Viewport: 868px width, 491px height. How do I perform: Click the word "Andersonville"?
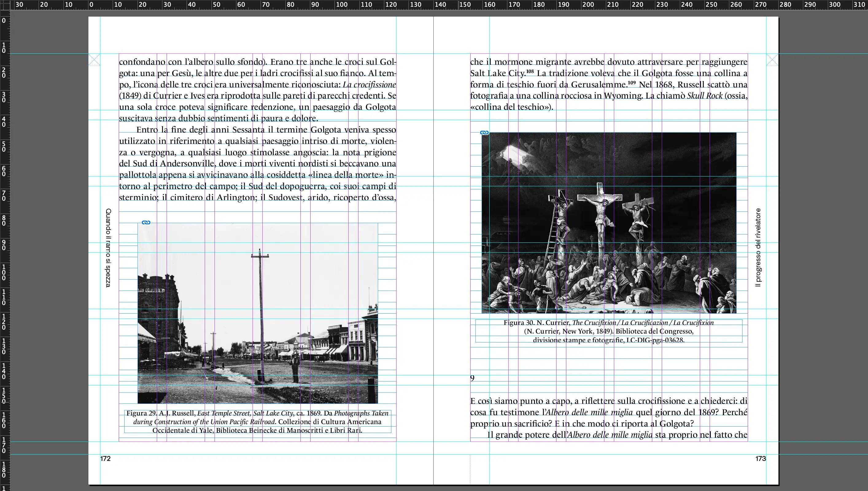click(187, 164)
